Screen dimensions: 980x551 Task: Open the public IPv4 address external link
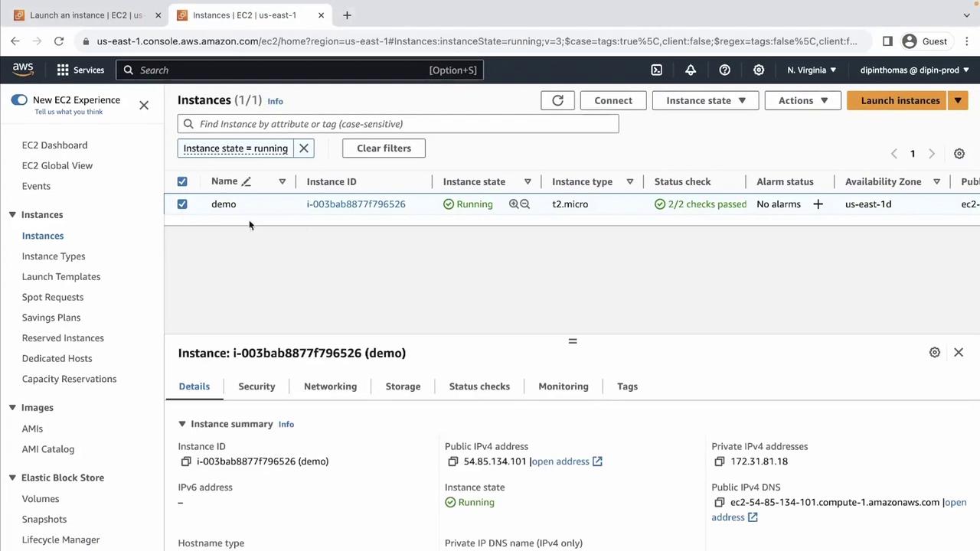click(x=567, y=461)
